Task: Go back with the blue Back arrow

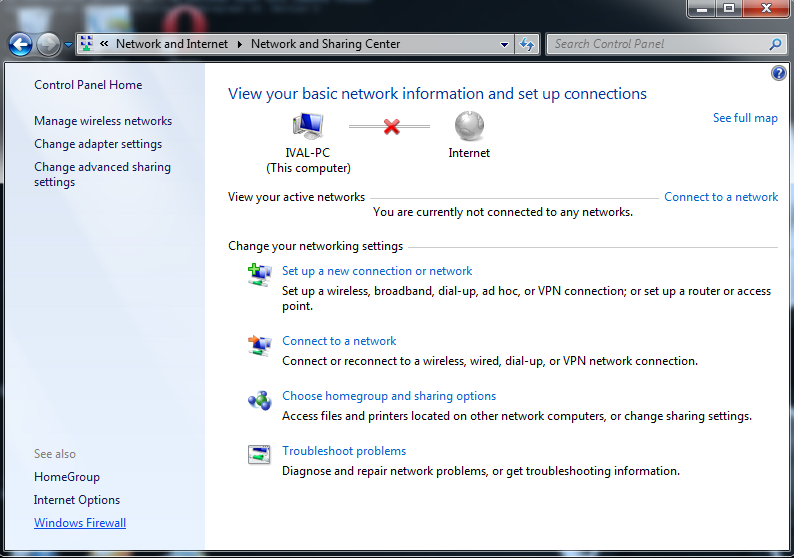Action: (x=21, y=45)
